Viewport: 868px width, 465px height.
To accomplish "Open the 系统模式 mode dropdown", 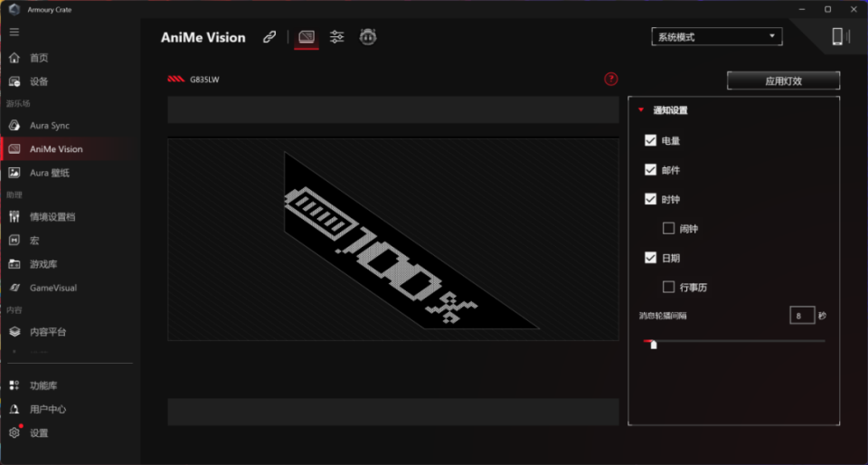I will click(717, 37).
